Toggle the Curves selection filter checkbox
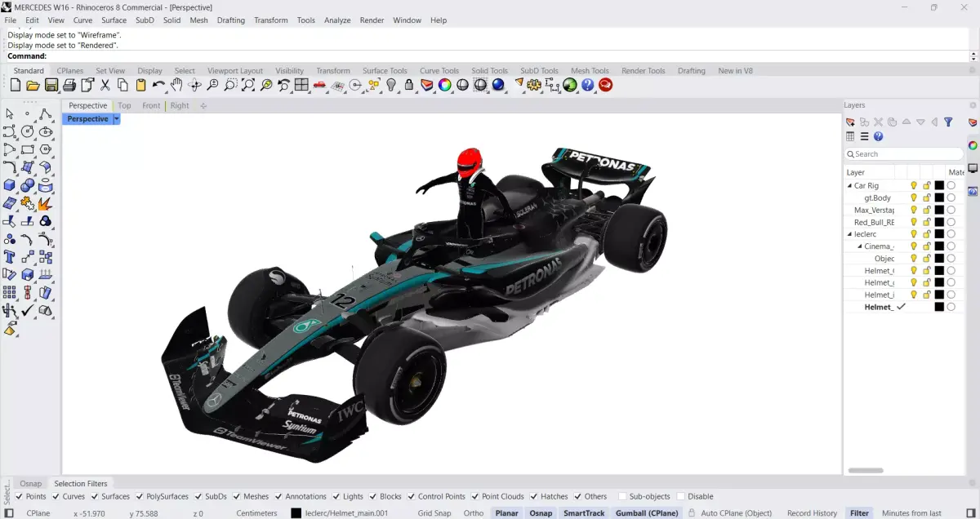The height and width of the screenshot is (519, 980). tap(56, 496)
